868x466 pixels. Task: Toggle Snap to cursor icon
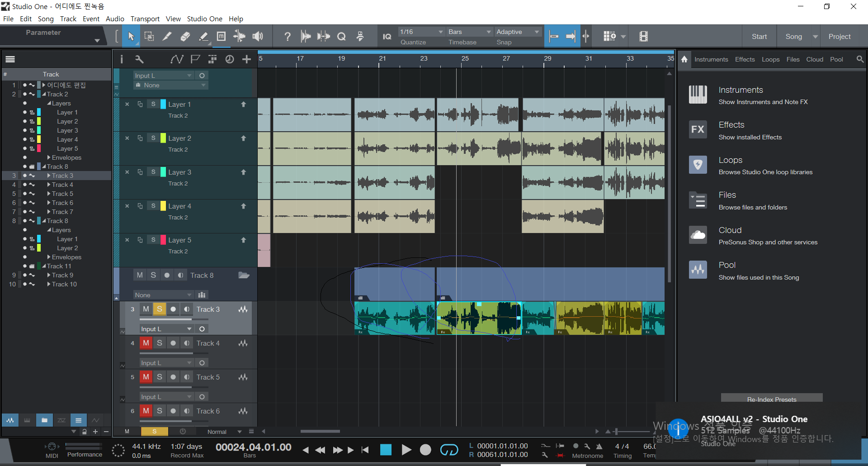(586, 37)
